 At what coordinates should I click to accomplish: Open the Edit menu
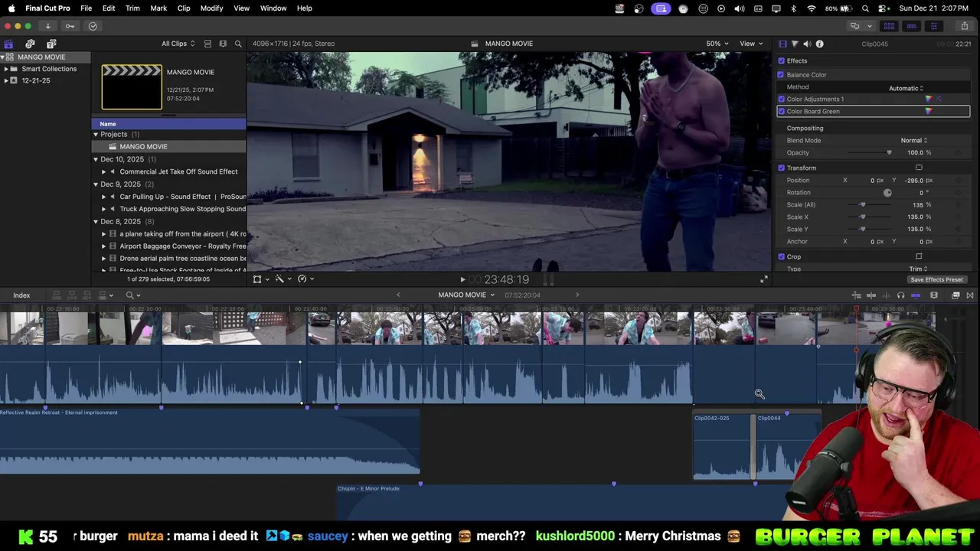pyautogui.click(x=109, y=8)
